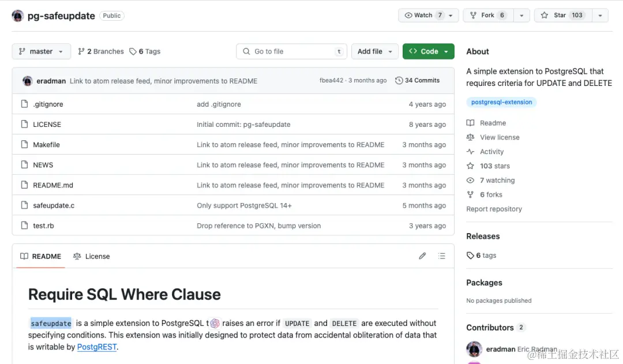Switch to the README tab
The image size is (623, 364).
[x=40, y=256]
